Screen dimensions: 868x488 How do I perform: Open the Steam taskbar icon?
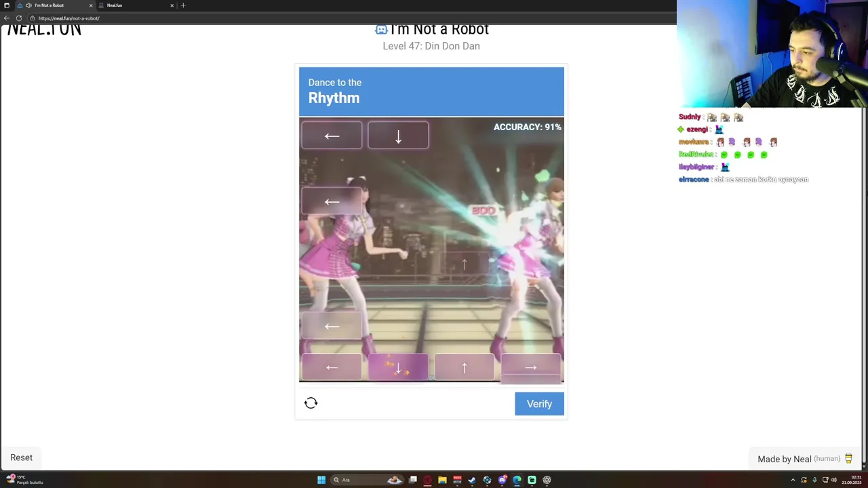(472, 480)
